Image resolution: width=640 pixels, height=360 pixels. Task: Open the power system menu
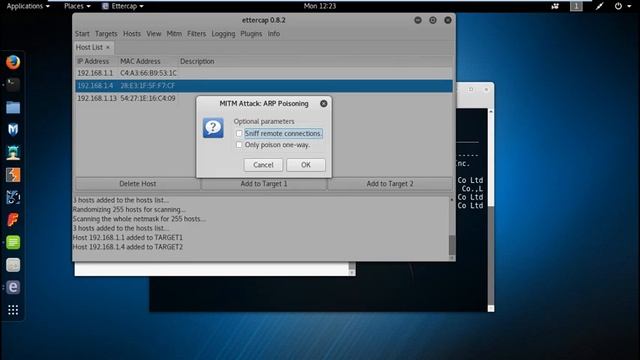[x=622, y=6]
